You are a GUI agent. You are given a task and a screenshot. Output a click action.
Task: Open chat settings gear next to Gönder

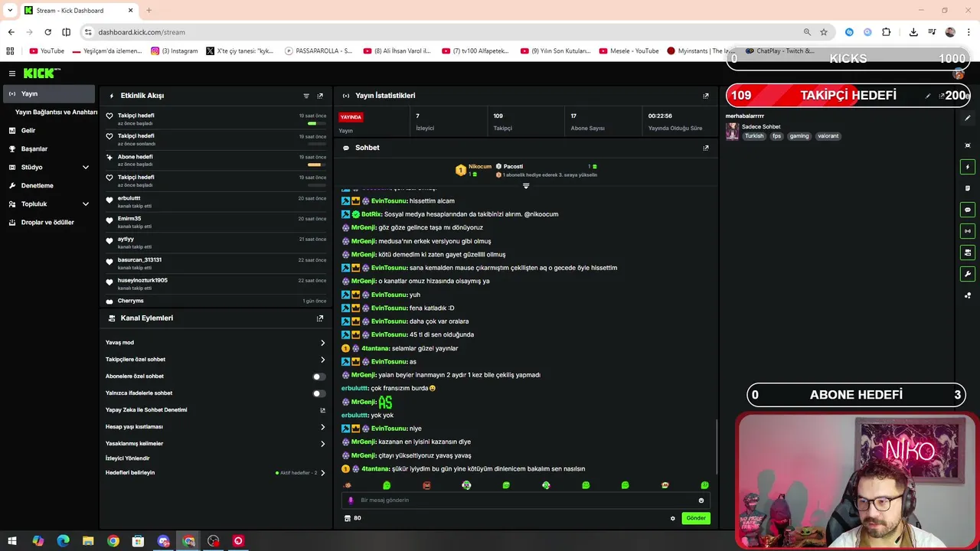[x=673, y=518]
